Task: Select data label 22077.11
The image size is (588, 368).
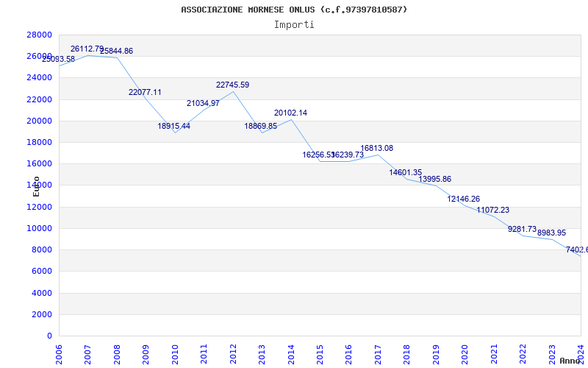Action: [x=145, y=93]
